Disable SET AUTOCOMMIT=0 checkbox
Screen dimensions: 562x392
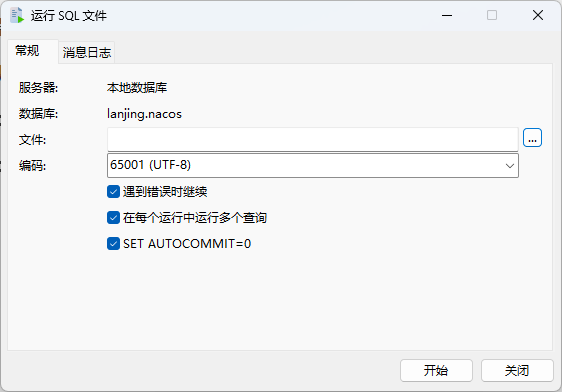tap(113, 244)
